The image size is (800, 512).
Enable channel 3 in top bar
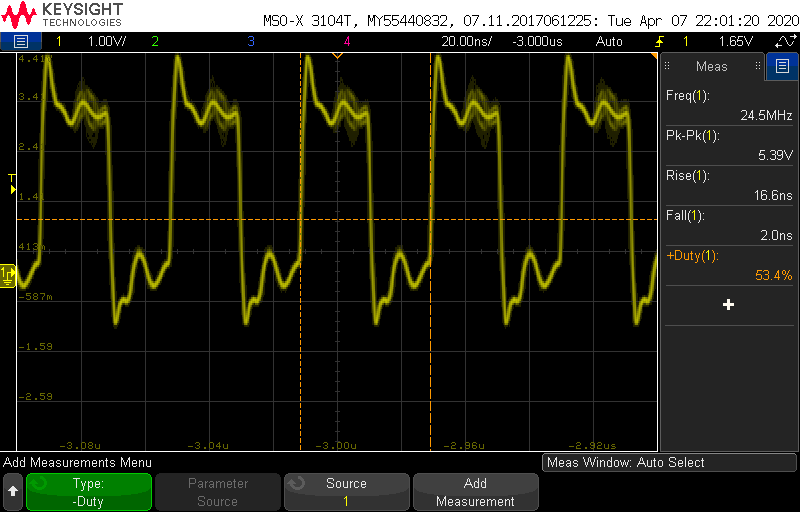pos(251,41)
